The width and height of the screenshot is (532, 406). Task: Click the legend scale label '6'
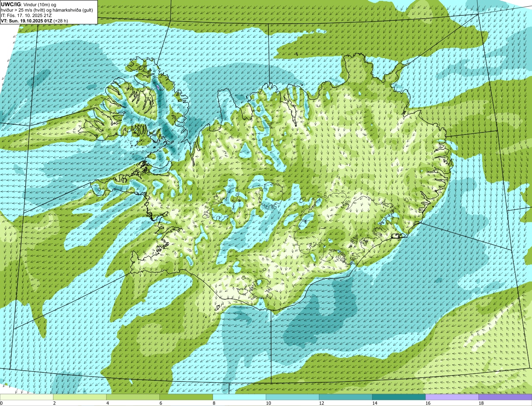coord(161,403)
